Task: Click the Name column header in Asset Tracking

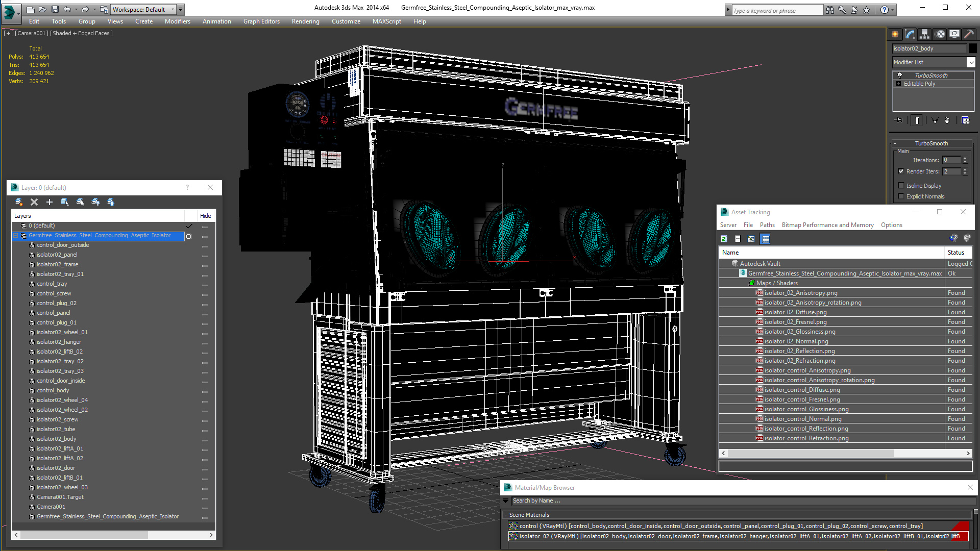Action: click(831, 253)
